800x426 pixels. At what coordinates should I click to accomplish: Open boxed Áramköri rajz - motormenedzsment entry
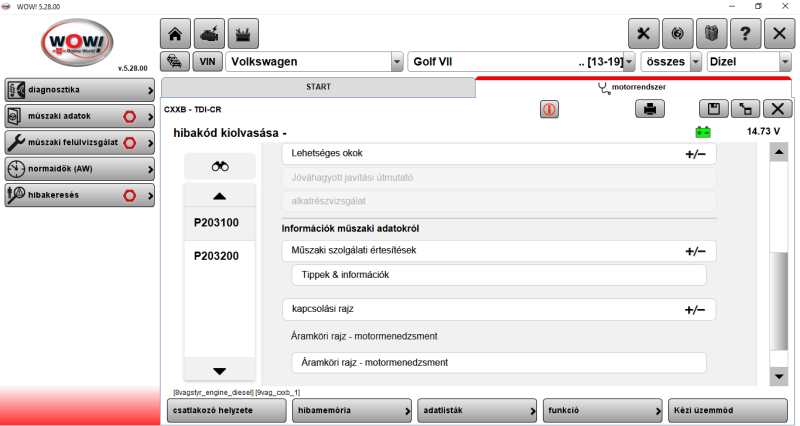click(x=499, y=363)
